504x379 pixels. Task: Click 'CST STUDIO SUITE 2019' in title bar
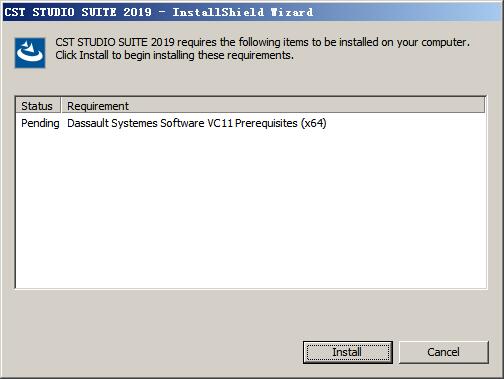point(78,12)
